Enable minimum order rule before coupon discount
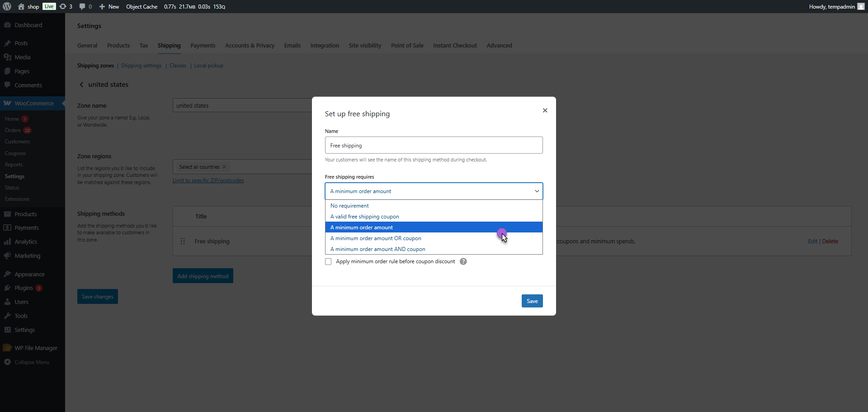The width and height of the screenshot is (868, 412). coord(328,261)
